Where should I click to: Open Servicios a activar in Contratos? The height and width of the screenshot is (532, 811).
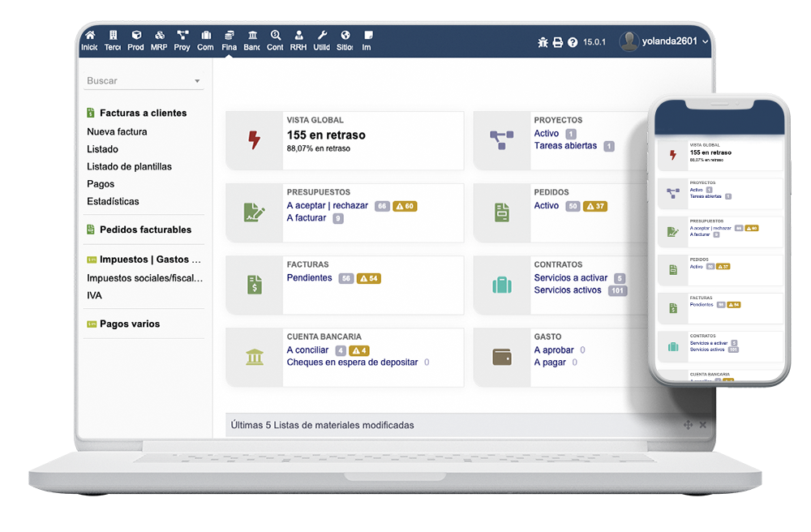[x=570, y=278]
